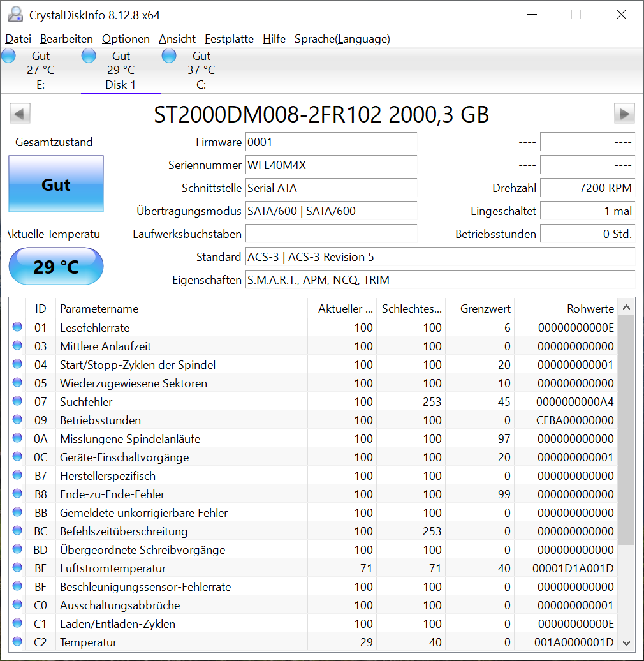This screenshot has width=644, height=661.
Task: Click status dot of Gemeldete unkorrigierbare Fehler row
Action: [x=17, y=512]
